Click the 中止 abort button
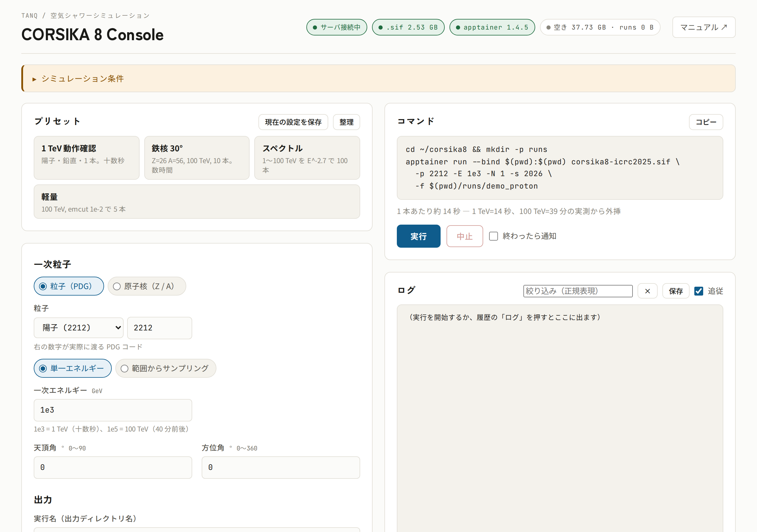This screenshot has height=532, width=757. pyautogui.click(x=465, y=236)
